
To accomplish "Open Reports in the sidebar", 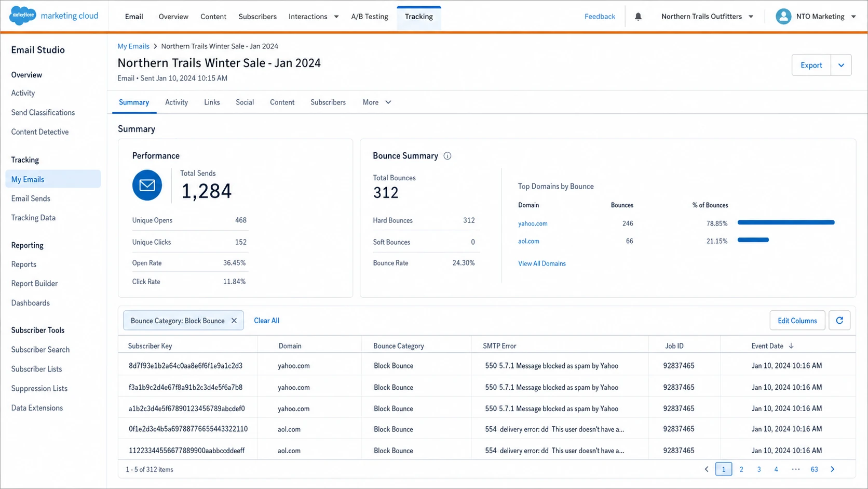I will 24,265.
